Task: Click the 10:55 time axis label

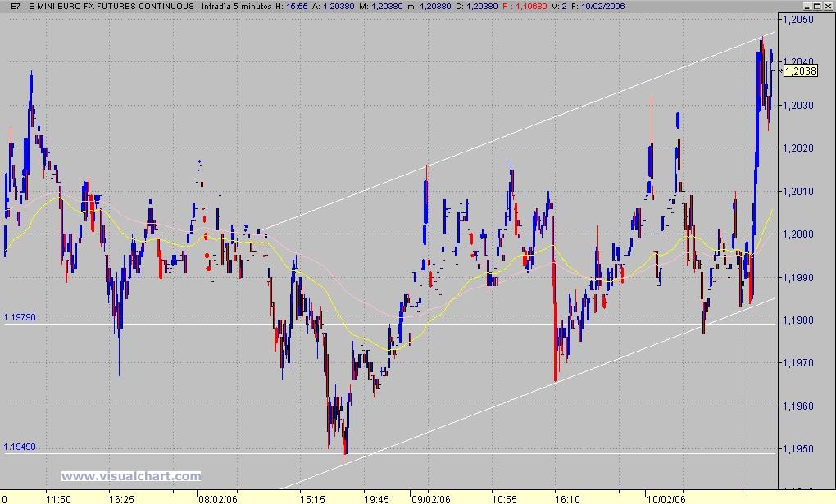Action: click(504, 499)
